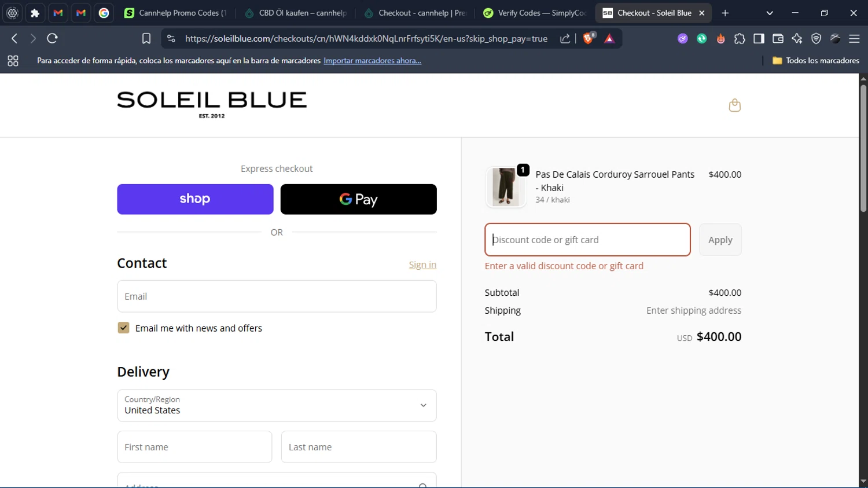Open Brave Shields lion icon
The width and height of the screenshot is (868, 488).
[589, 39]
